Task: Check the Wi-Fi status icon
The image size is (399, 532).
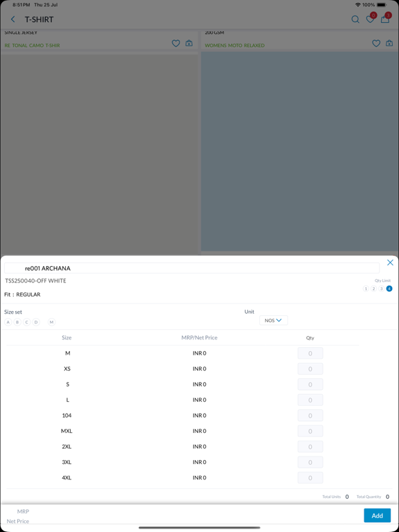Action: (x=358, y=5)
